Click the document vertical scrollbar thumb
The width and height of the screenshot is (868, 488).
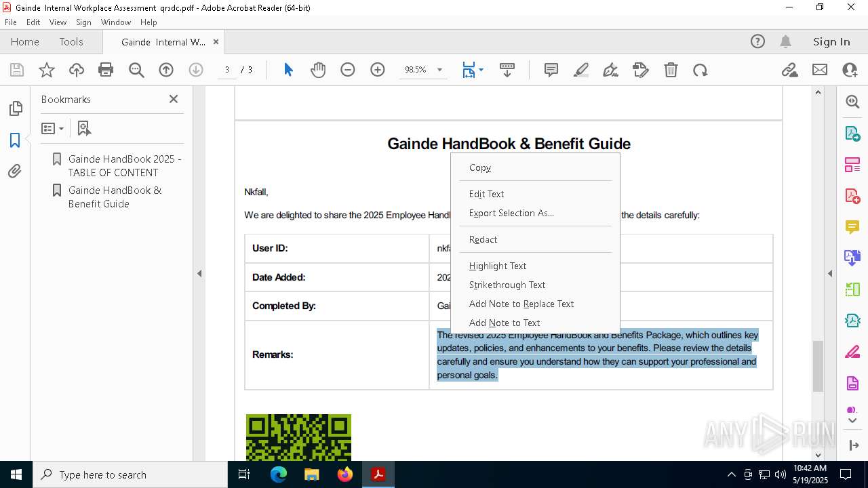[x=818, y=366]
